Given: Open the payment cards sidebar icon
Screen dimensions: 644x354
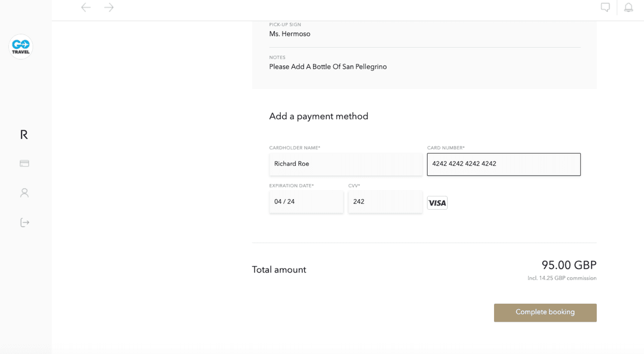Looking at the screenshot, I should 24,163.
